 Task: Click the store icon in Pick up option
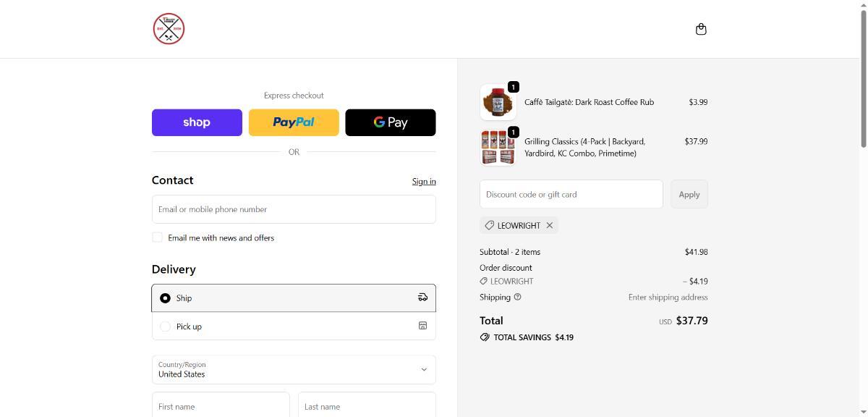(x=423, y=326)
